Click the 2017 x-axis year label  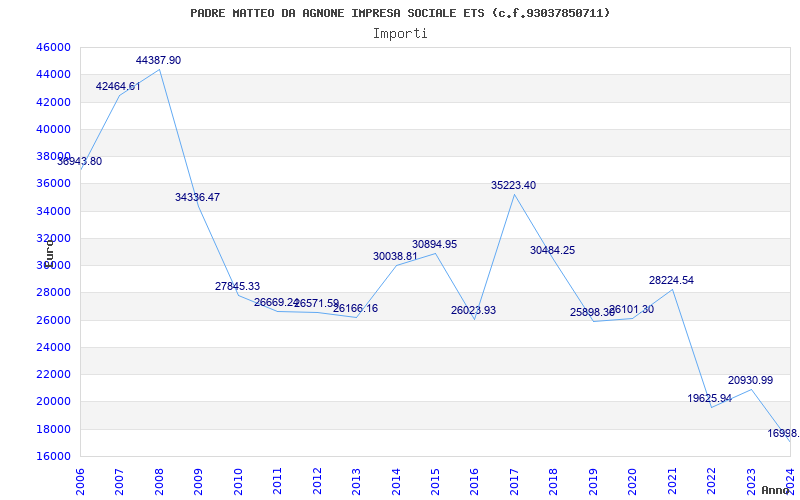pyautogui.click(x=514, y=481)
